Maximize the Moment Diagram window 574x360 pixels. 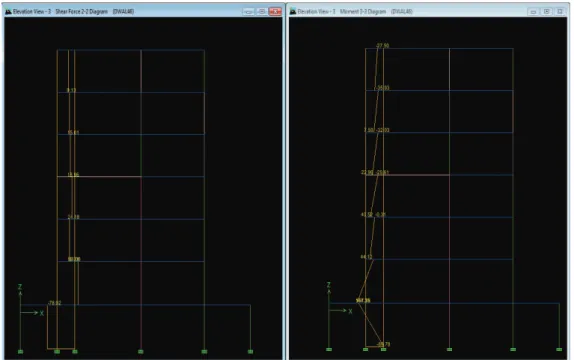(x=547, y=12)
